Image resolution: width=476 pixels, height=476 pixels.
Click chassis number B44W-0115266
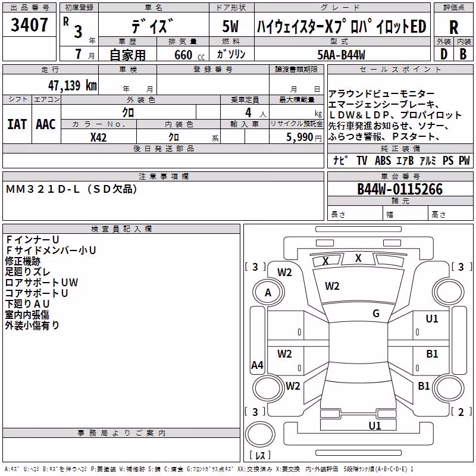(400, 189)
